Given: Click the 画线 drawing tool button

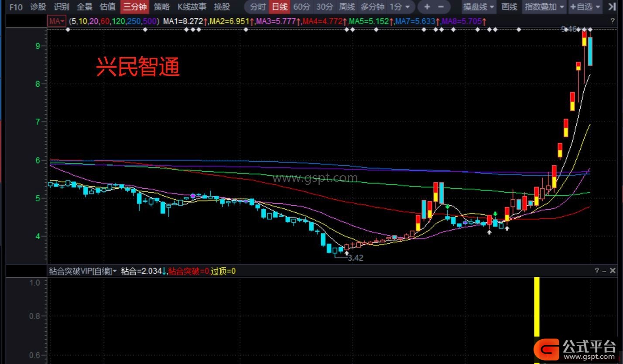Looking at the screenshot, I should pyautogui.click(x=509, y=7).
